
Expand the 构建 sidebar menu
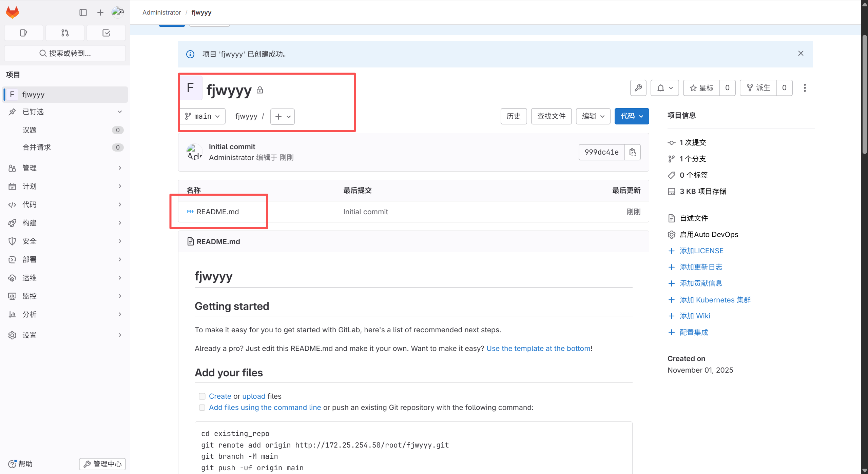(x=64, y=223)
